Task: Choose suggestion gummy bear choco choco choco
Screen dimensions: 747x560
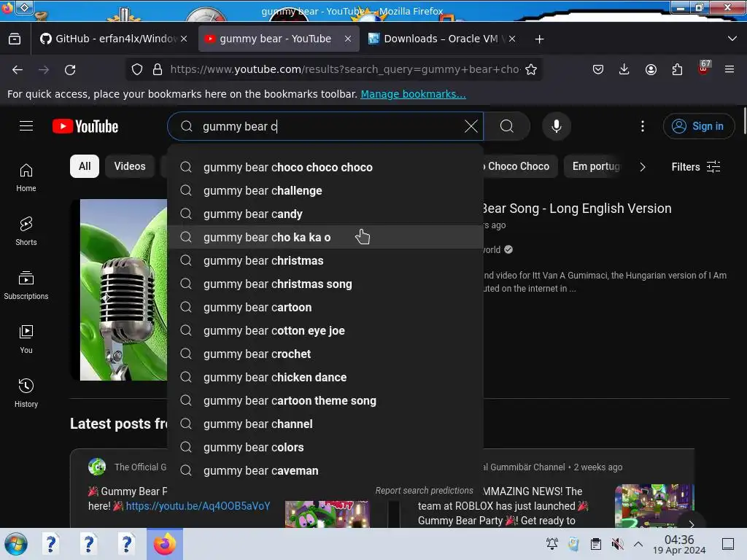Action: (325, 167)
